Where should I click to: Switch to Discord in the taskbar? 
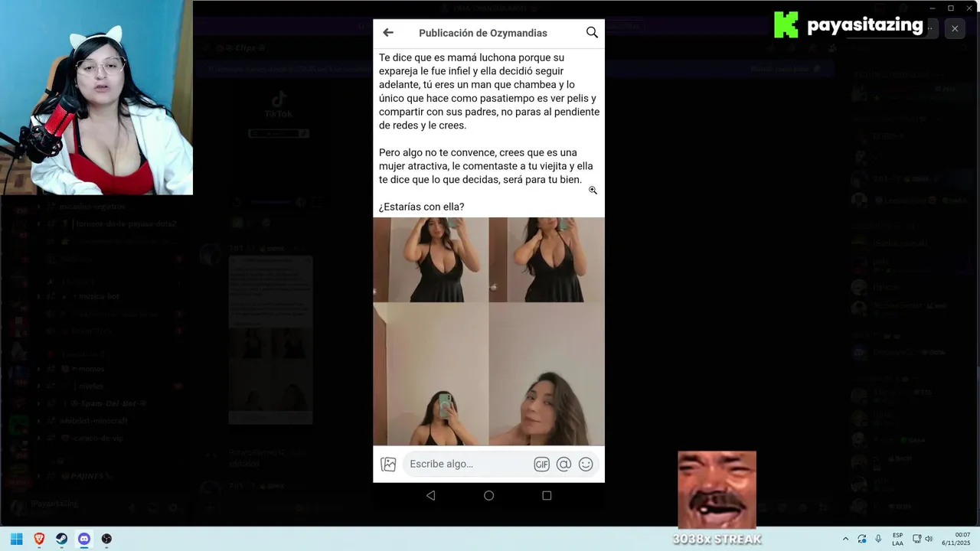tap(84, 539)
